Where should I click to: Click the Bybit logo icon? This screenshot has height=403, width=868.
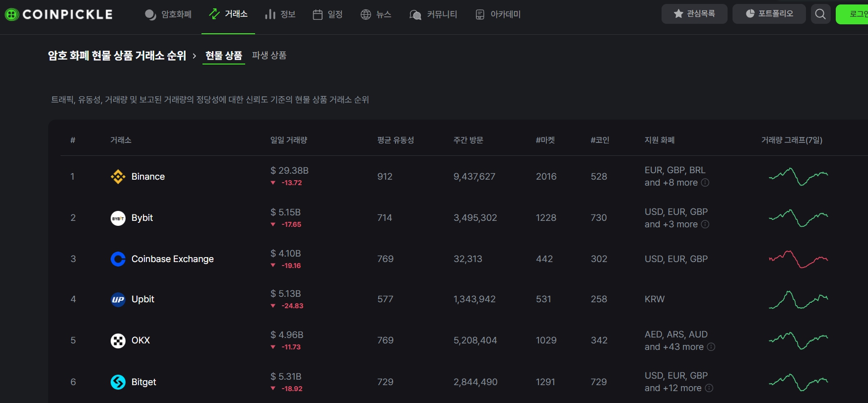[x=118, y=218]
